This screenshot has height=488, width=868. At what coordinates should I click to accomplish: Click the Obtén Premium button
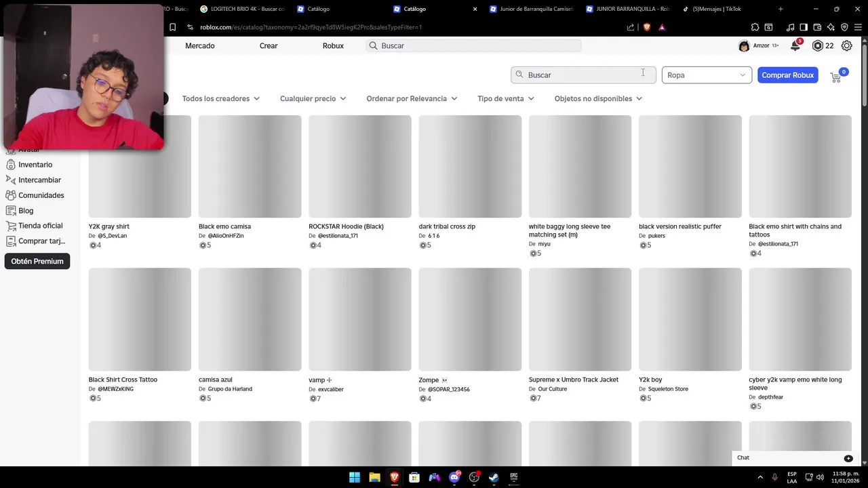[x=37, y=261]
